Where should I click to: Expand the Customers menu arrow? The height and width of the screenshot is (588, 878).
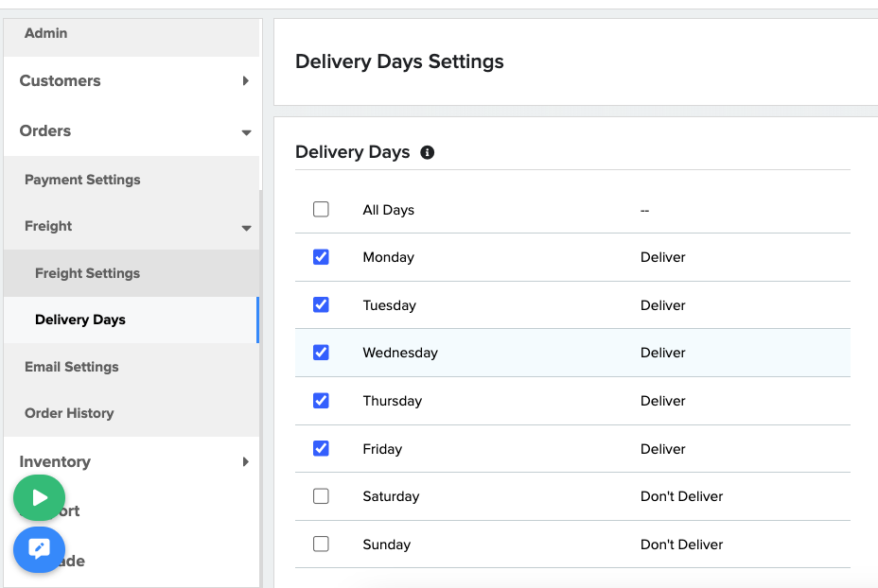click(246, 80)
